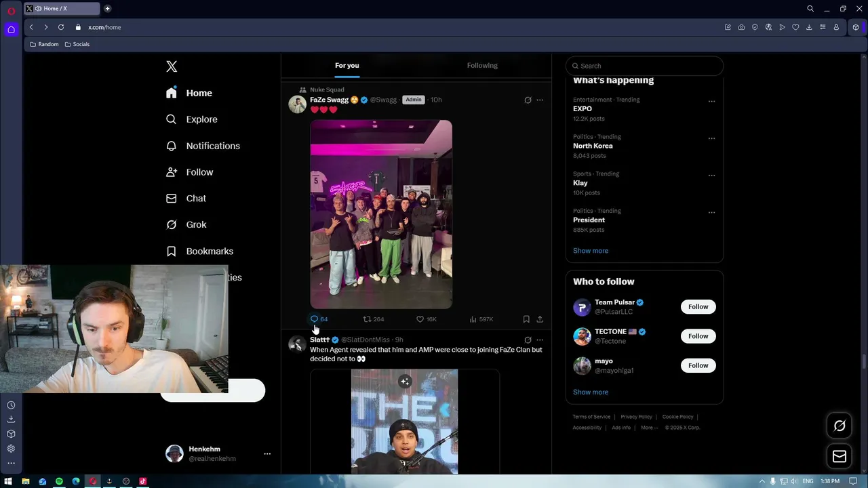868x488 pixels.
Task: Click the X logo in the sidebar
Action: [172, 66]
